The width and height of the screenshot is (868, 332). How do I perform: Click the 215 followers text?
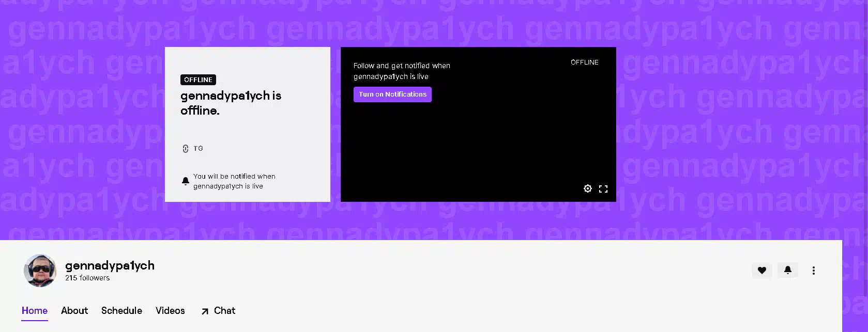coord(87,278)
